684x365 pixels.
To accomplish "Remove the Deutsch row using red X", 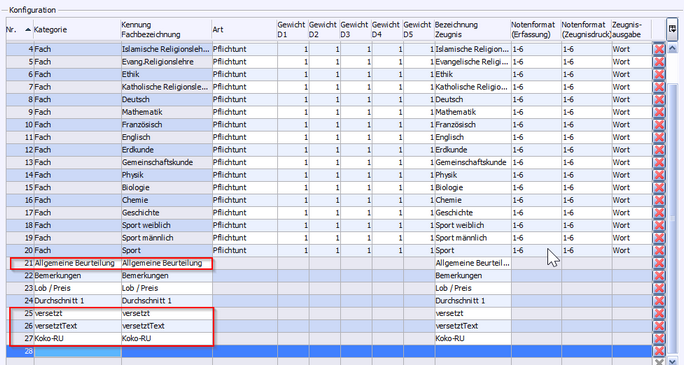I will tap(659, 99).
